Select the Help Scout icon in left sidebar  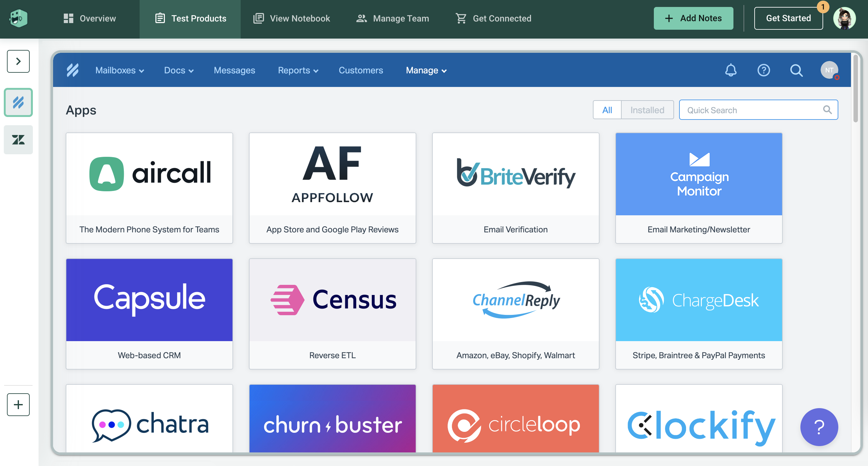click(18, 102)
